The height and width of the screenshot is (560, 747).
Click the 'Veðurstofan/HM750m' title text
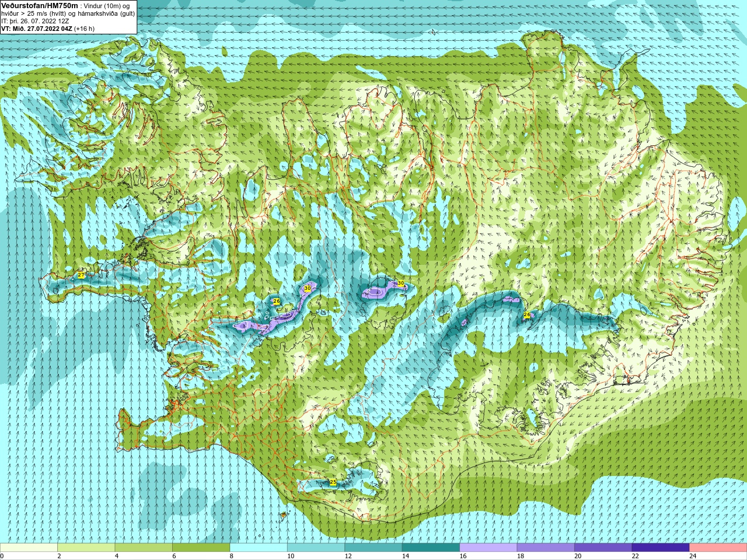[39, 5]
